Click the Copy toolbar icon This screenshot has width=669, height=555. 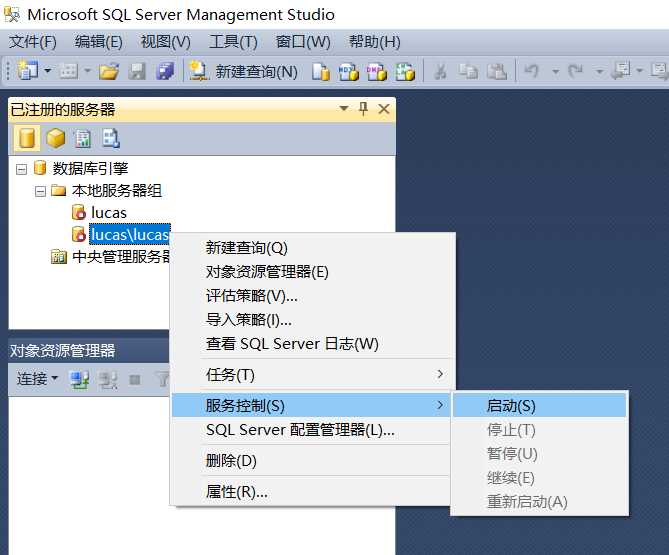(468, 71)
